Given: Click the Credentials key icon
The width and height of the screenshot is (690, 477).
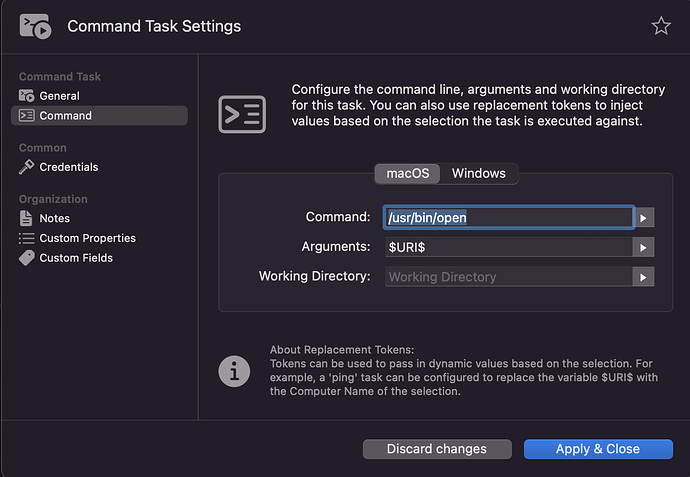Looking at the screenshot, I should [x=27, y=167].
